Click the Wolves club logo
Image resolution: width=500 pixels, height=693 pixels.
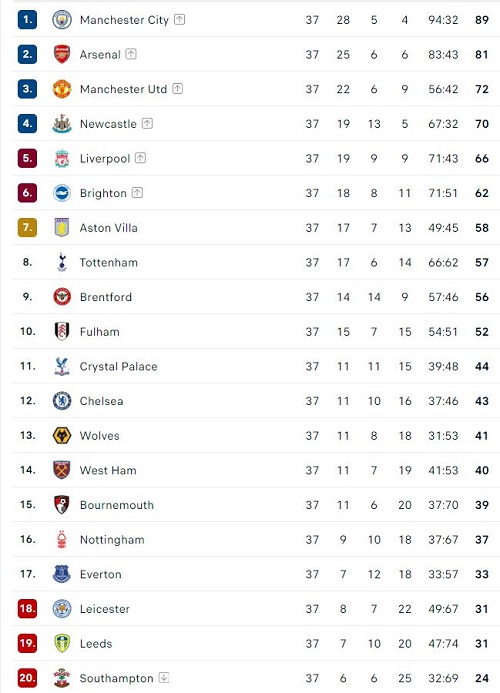(62, 435)
